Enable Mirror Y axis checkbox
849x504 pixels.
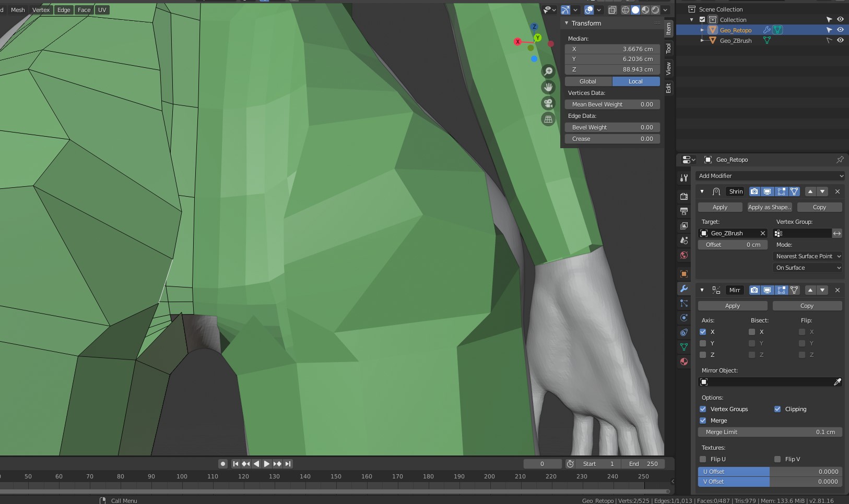point(703,343)
